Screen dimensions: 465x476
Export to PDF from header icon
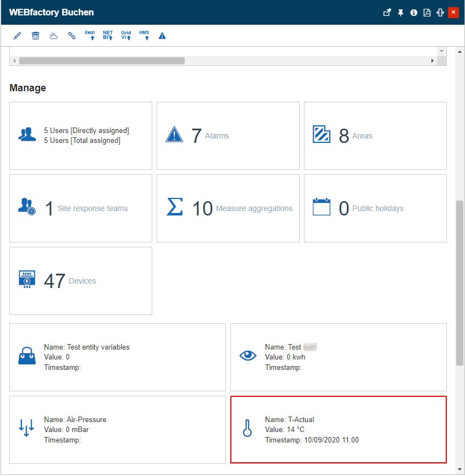[427, 13]
